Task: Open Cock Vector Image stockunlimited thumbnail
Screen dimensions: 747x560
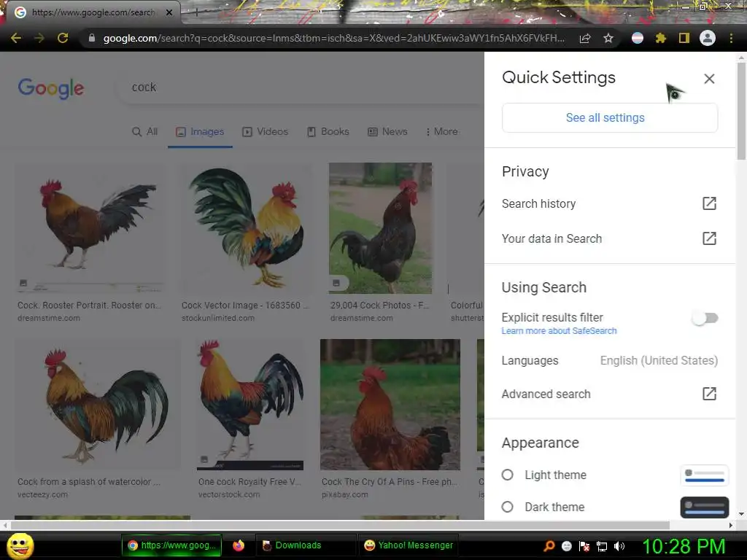Action: (246, 227)
